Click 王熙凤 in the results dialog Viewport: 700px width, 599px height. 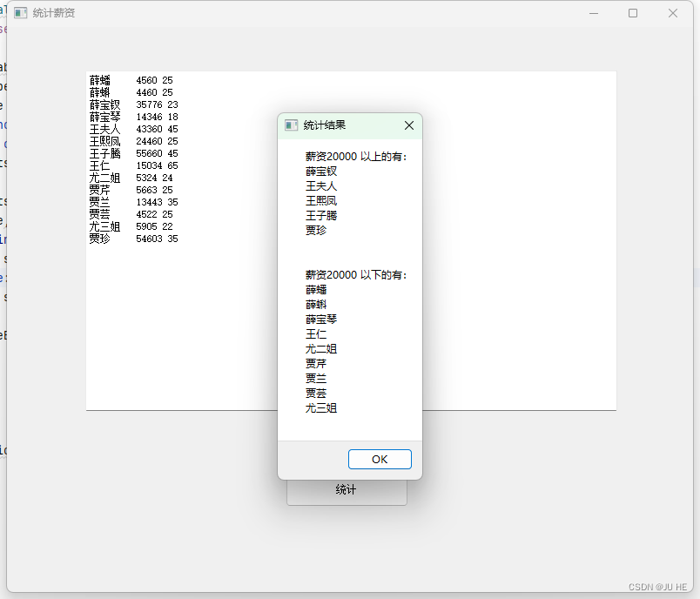pyautogui.click(x=321, y=201)
